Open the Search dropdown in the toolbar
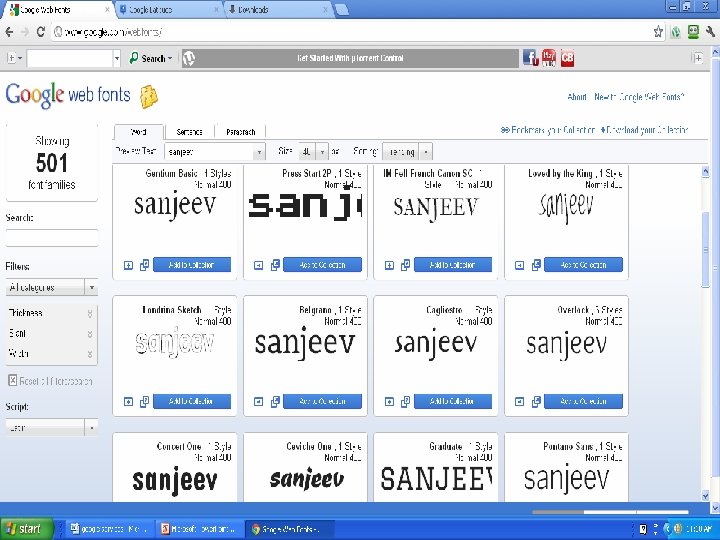The image size is (720, 540). [151, 58]
